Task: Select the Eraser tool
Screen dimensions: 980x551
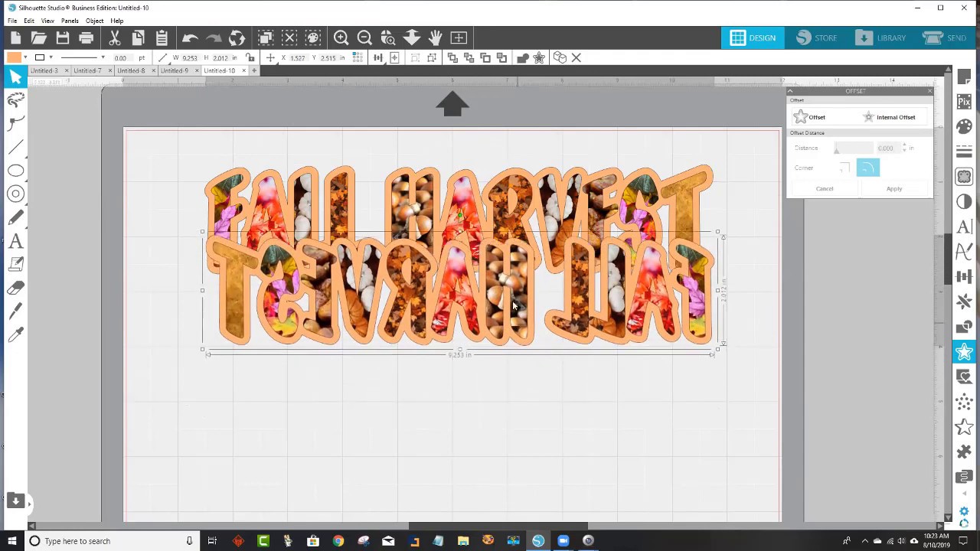Action: (15, 288)
